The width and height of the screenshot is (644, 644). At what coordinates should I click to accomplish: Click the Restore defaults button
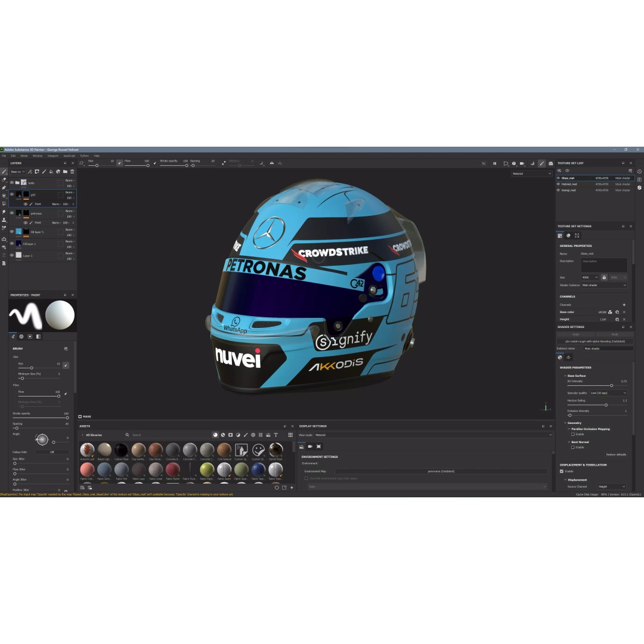(616, 454)
